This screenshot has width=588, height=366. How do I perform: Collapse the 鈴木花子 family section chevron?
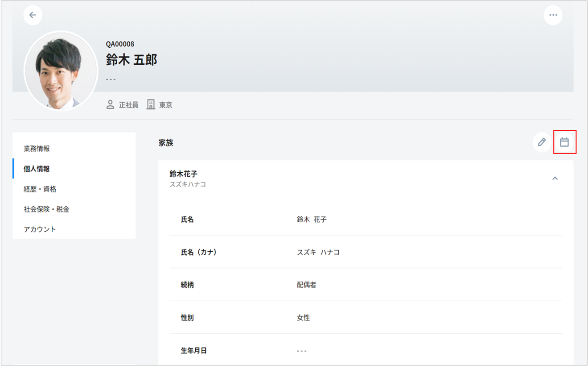pyautogui.click(x=555, y=179)
